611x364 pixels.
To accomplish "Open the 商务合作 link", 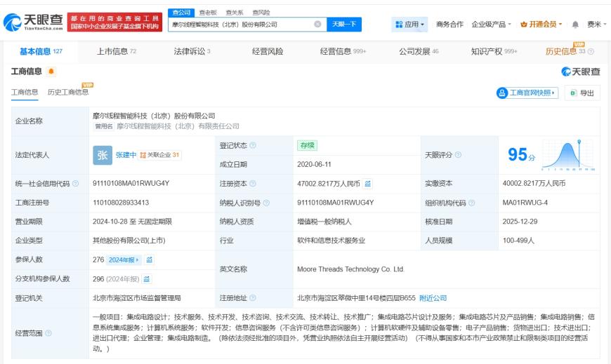I will point(449,25).
